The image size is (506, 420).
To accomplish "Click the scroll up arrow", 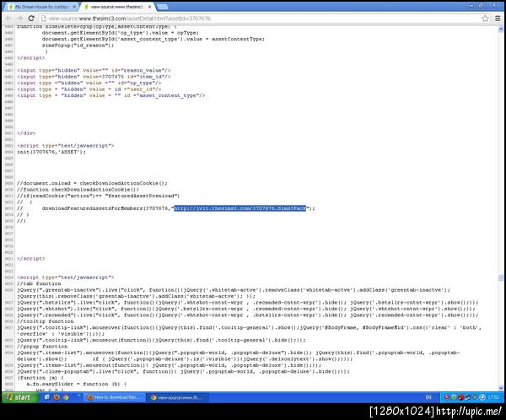I will tap(500, 30).
